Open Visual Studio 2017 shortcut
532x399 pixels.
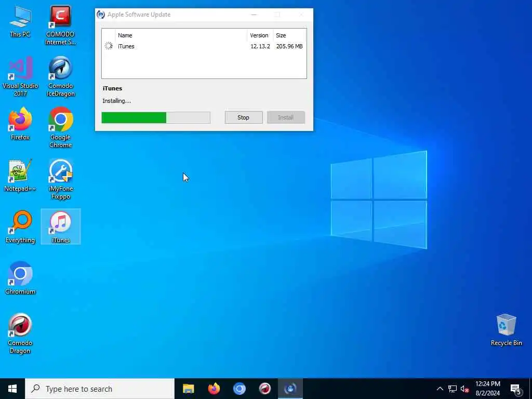(x=20, y=77)
